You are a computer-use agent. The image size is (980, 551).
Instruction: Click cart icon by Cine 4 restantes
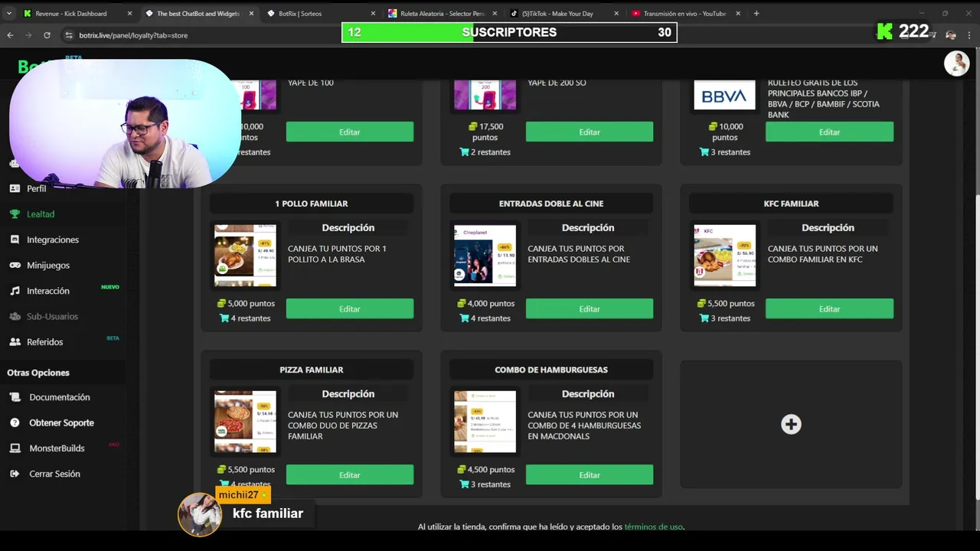coord(464,318)
